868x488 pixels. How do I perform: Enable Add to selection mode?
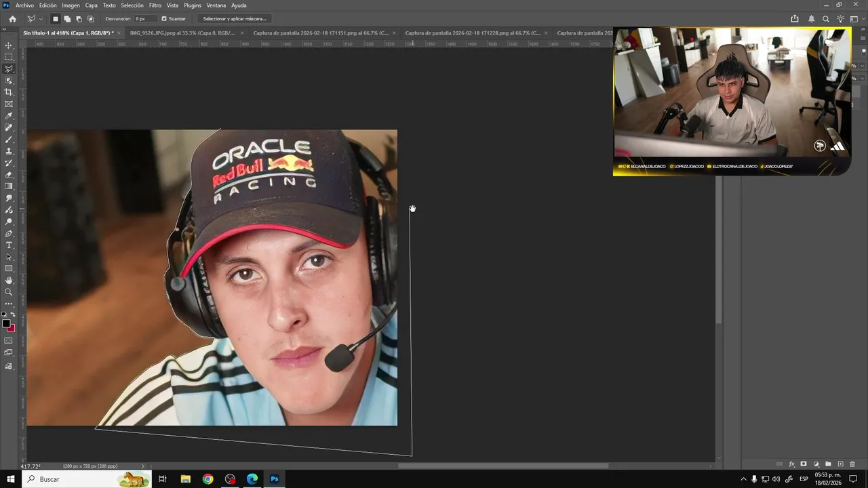pos(67,19)
